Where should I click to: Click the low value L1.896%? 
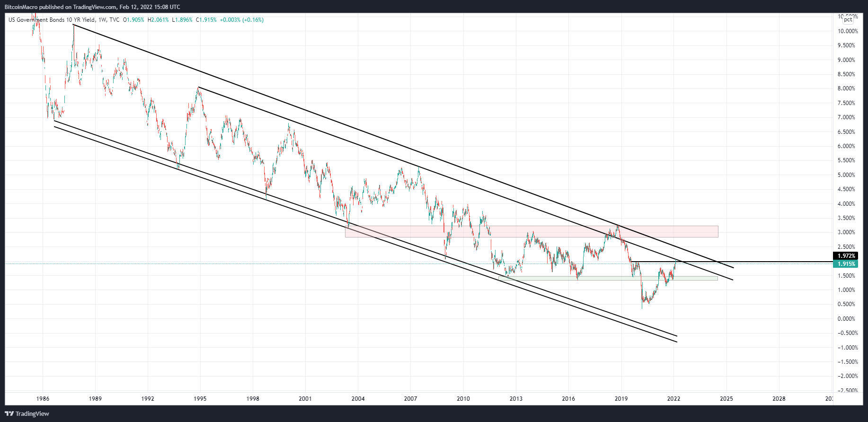[182, 20]
